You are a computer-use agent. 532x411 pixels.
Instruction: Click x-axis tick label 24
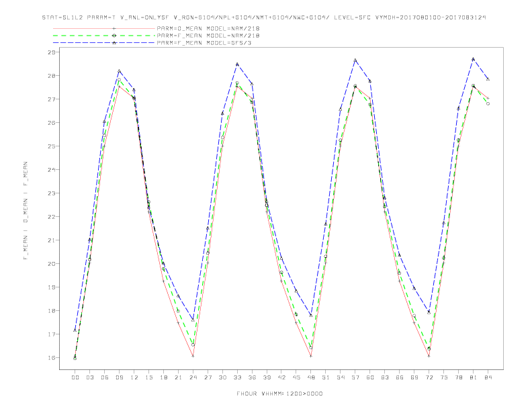pyautogui.click(x=193, y=377)
